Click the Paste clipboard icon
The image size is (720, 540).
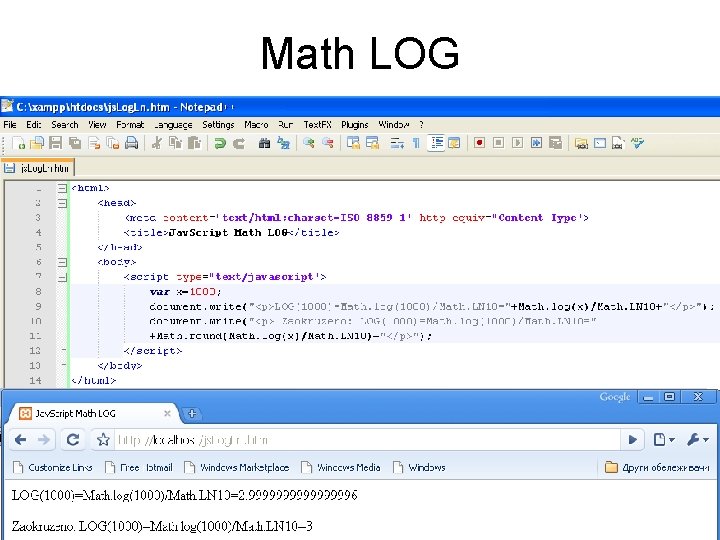tap(194, 143)
